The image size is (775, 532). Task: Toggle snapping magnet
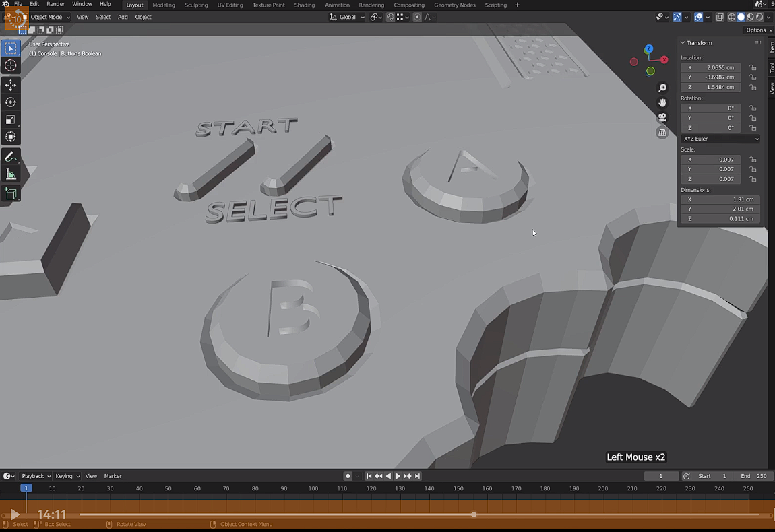390,17
